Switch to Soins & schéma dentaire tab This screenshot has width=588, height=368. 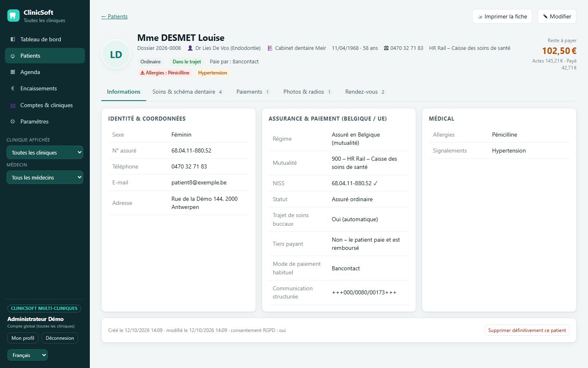[187, 92]
